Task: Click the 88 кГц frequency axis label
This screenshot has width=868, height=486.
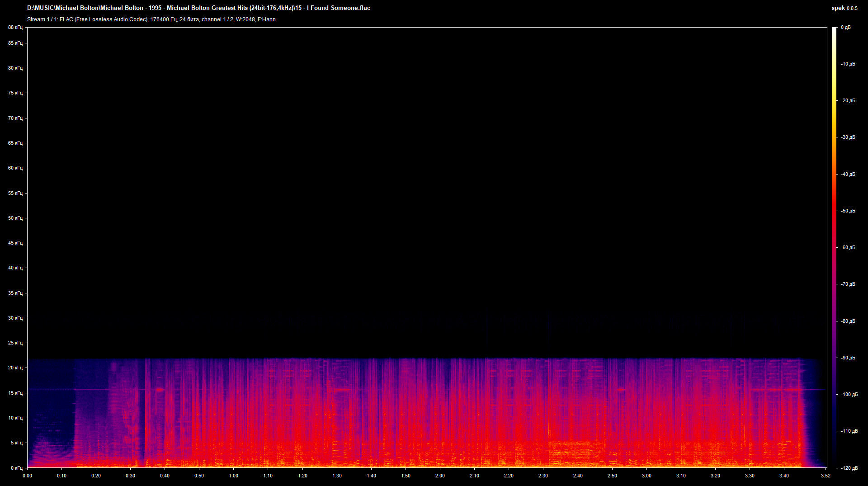Action: pos(15,27)
